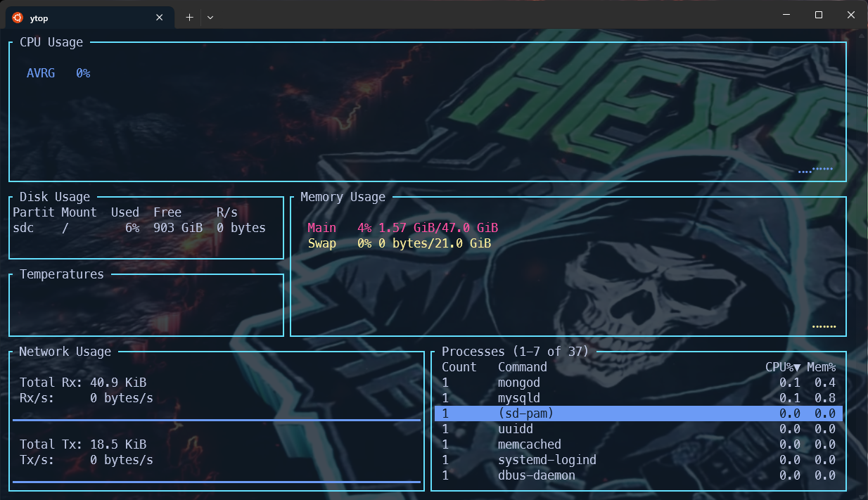Click the Free column header
This screenshot has width=868, height=500.
click(167, 212)
